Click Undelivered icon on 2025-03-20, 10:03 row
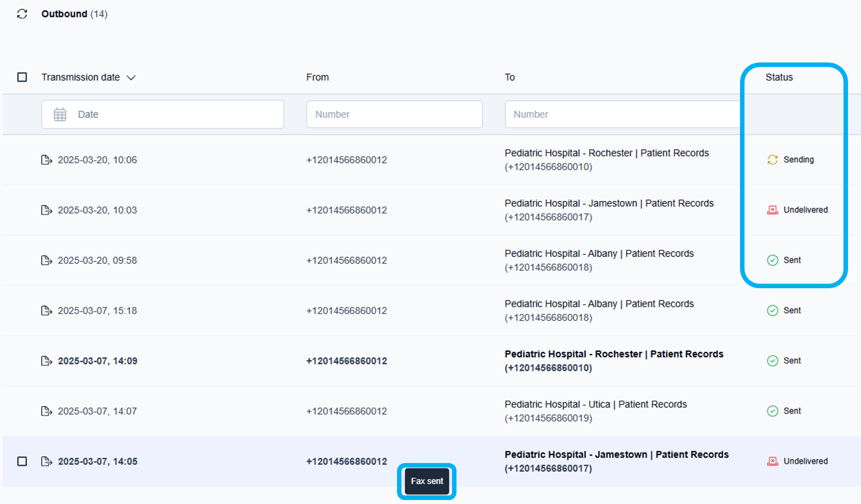 (772, 210)
